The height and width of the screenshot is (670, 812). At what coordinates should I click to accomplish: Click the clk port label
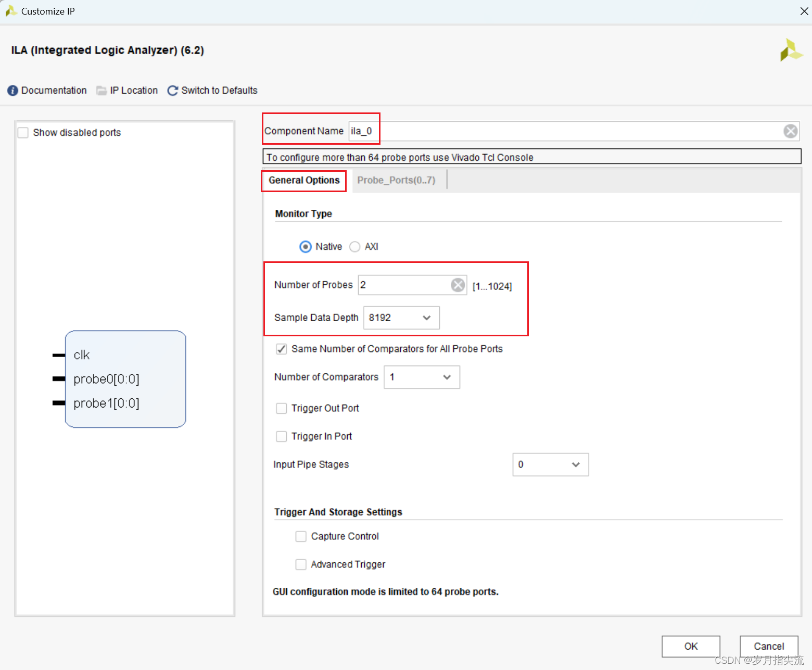click(x=82, y=355)
